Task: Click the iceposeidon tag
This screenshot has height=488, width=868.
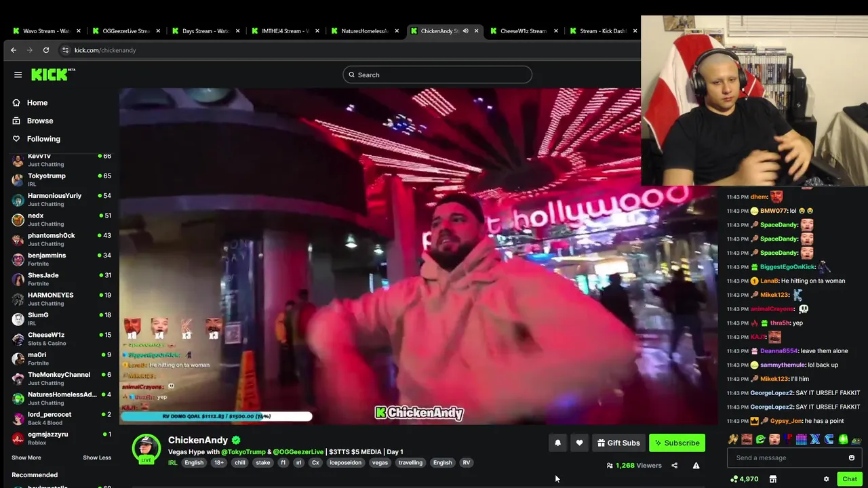Action: click(x=346, y=463)
